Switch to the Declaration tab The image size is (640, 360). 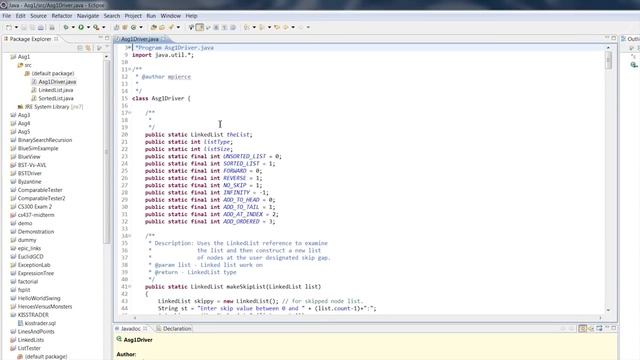[173, 329]
